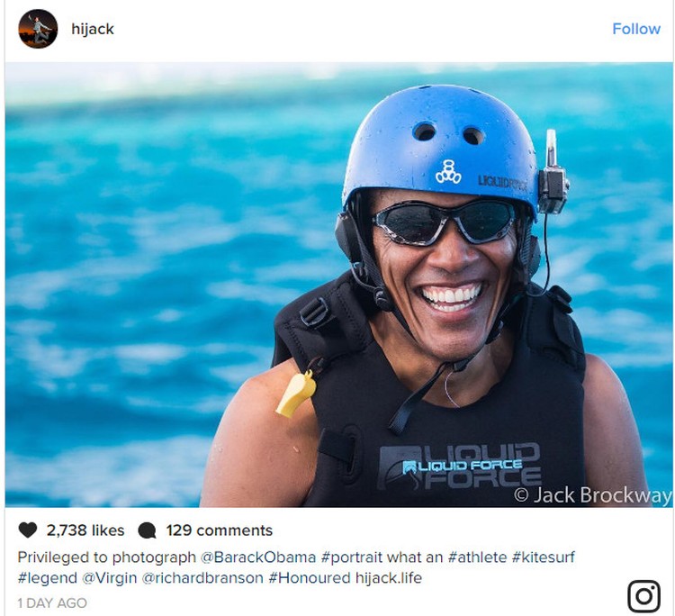The width and height of the screenshot is (675, 616).
Task: View the 129 comments
Action: click(219, 530)
